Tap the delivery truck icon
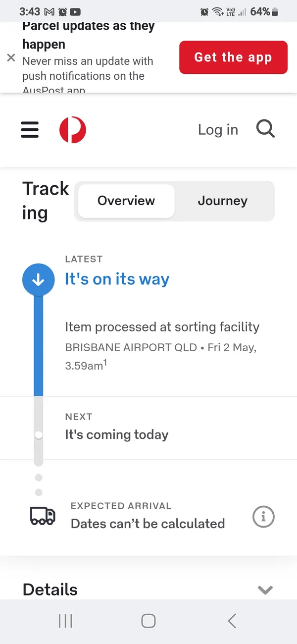 (x=42, y=516)
